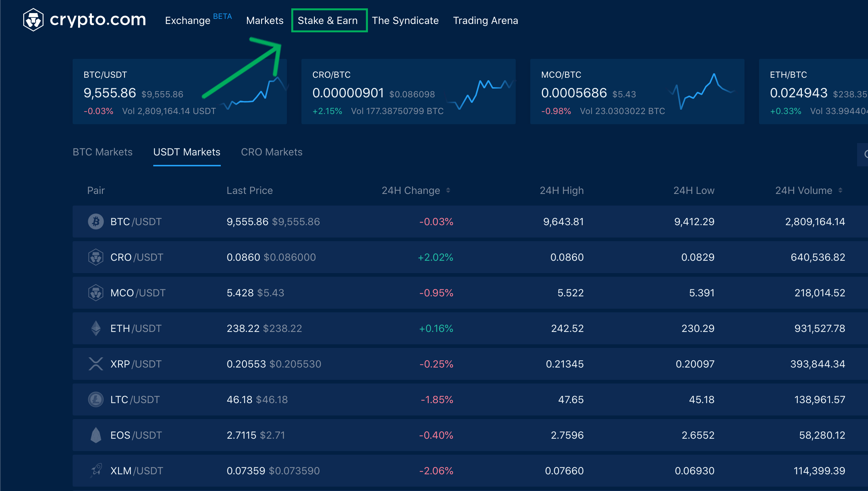Click EOS last price 2.7115

point(242,435)
